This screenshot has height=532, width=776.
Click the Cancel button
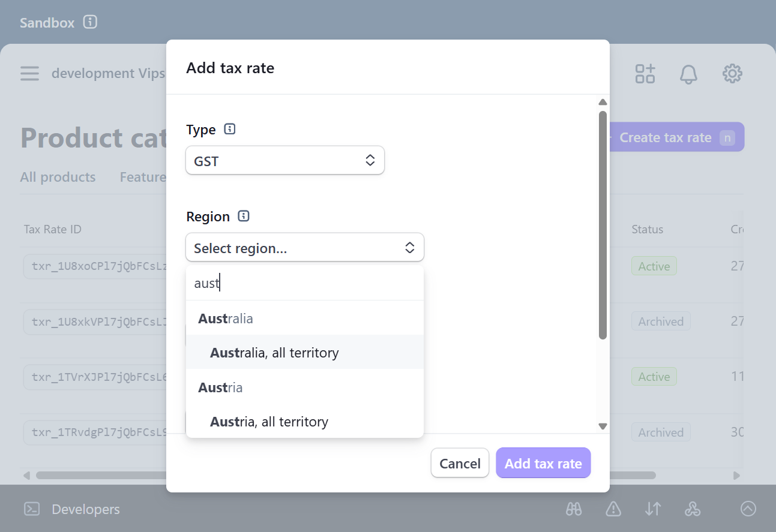pos(460,463)
